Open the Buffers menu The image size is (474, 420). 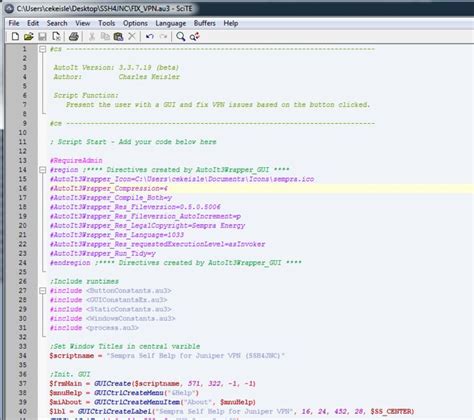point(205,23)
